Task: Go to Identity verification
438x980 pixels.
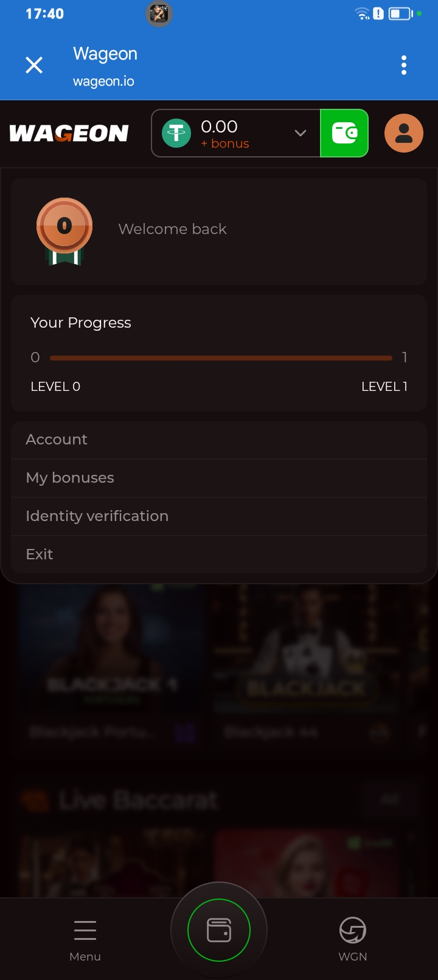Action: [x=97, y=516]
